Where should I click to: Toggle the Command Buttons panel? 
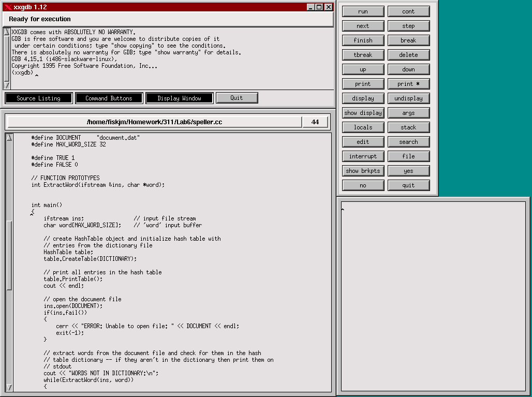coord(109,98)
